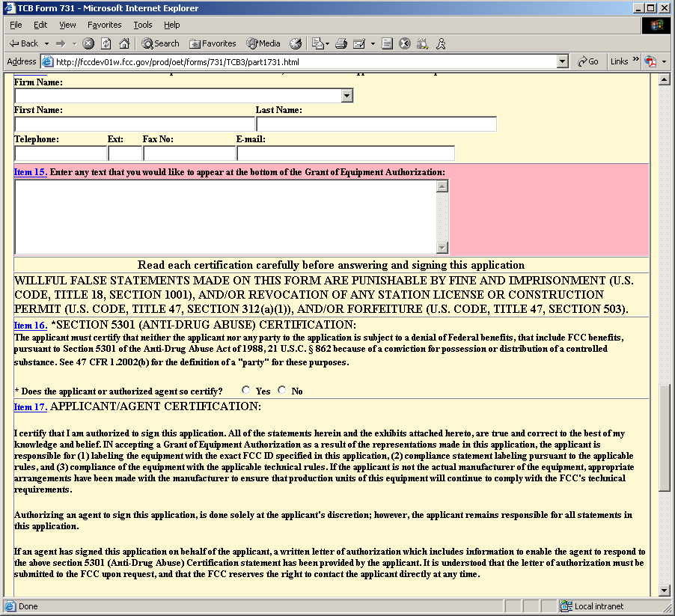Open the Address bar dropdown

[x=562, y=61]
